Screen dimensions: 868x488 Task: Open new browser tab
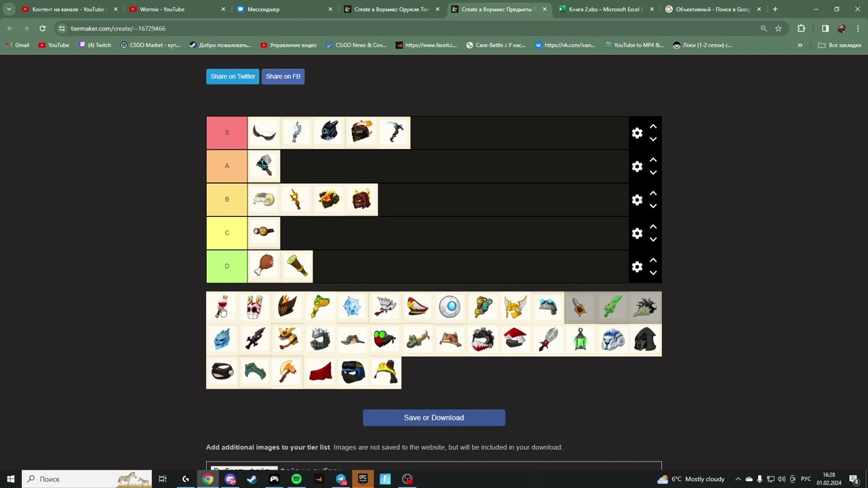775,9
